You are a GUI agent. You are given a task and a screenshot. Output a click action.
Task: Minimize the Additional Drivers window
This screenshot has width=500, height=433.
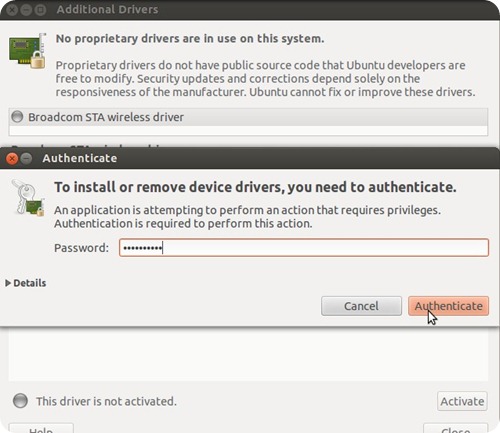[x=26, y=10]
